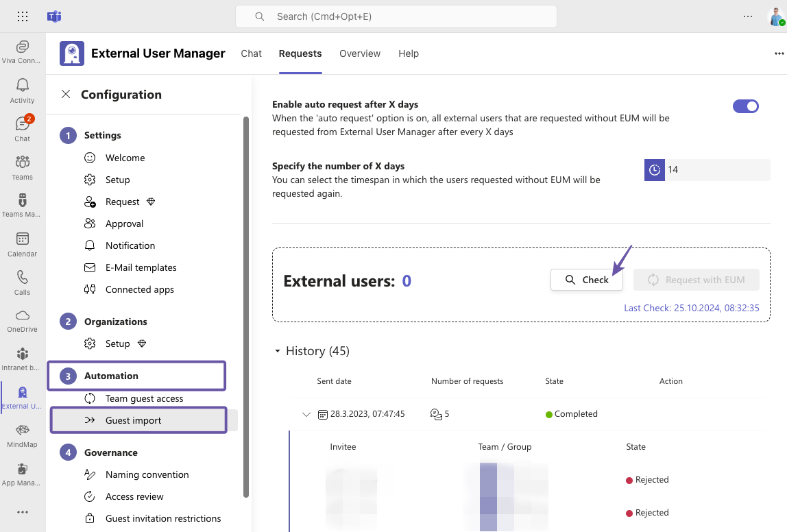Open Team guest access page
Image resolution: width=787 pixels, height=532 pixels.
point(144,398)
